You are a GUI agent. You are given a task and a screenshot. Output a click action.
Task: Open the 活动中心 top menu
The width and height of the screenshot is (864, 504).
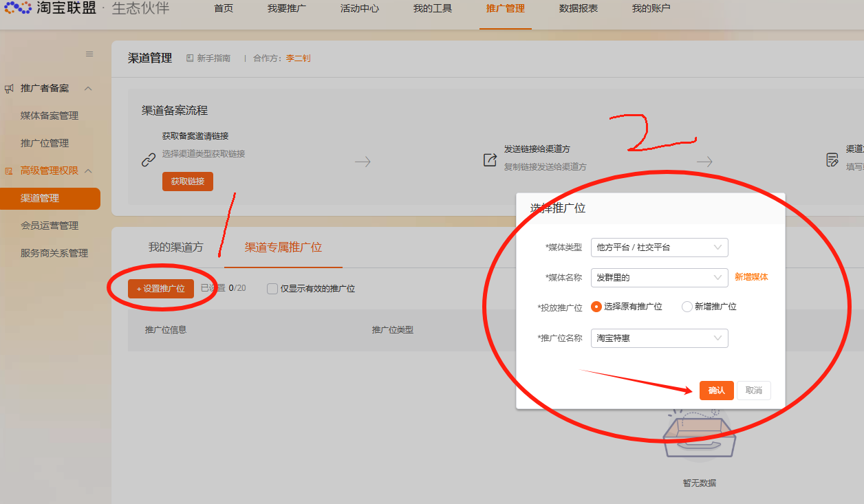click(360, 9)
